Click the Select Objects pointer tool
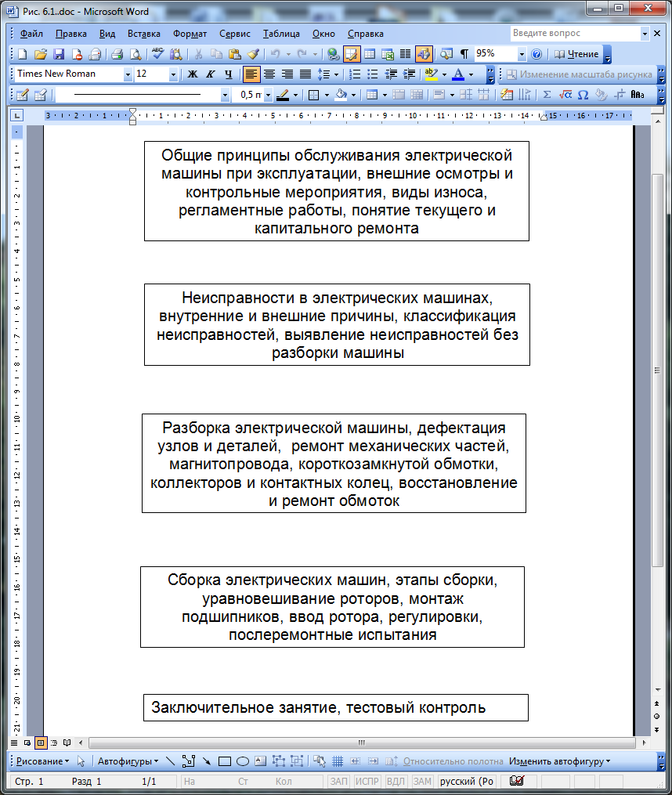 coord(81,761)
